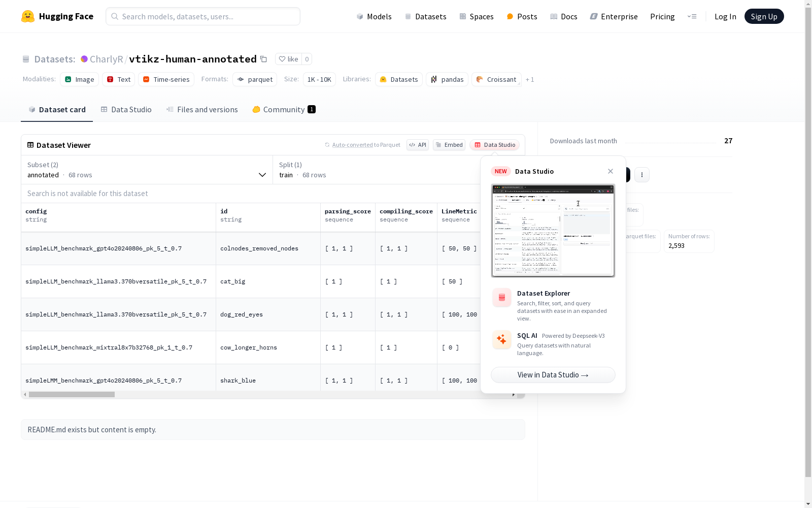Screen dimensions: 812x508
Task: Click the table scroll left arrow
Action: 25,395
